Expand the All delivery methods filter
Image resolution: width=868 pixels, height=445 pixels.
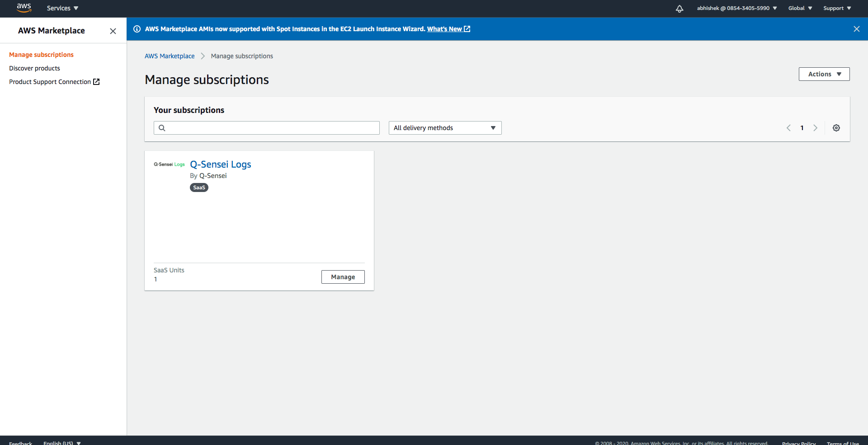click(x=445, y=128)
